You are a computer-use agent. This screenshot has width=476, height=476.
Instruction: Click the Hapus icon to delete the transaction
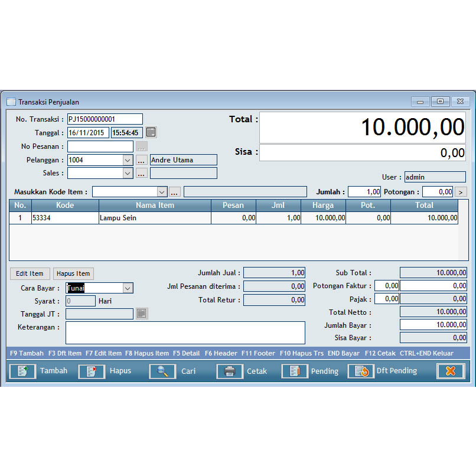(92, 371)
